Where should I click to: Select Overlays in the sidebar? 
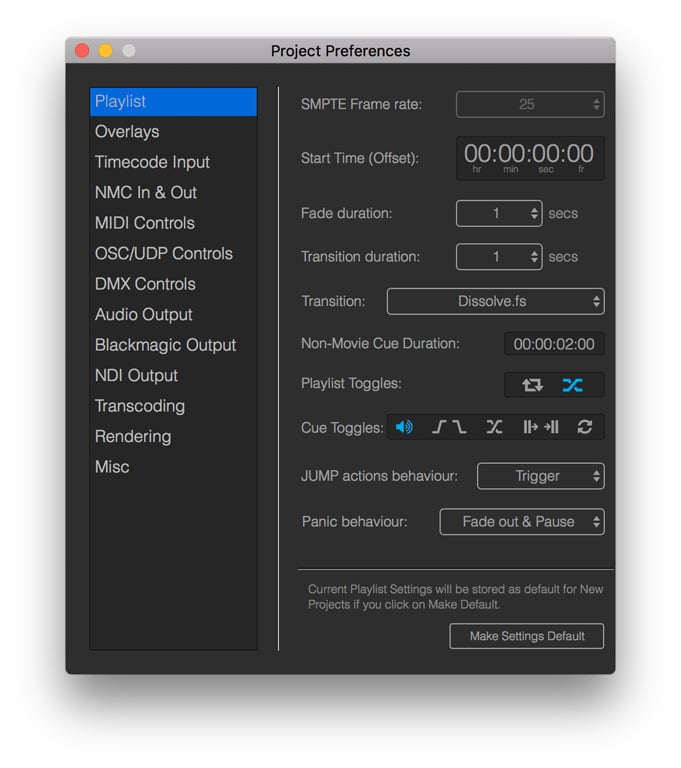[127, 132]
